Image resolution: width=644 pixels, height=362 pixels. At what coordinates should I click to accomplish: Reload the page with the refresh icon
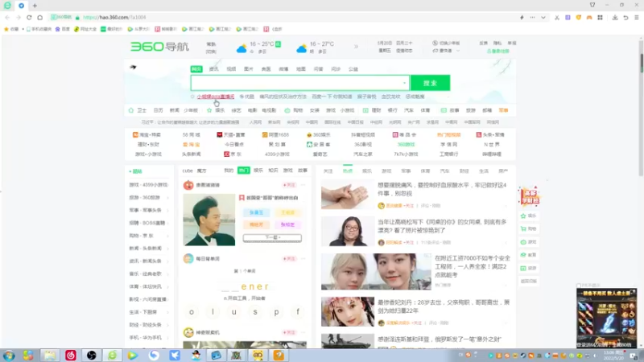coord(29,17)
